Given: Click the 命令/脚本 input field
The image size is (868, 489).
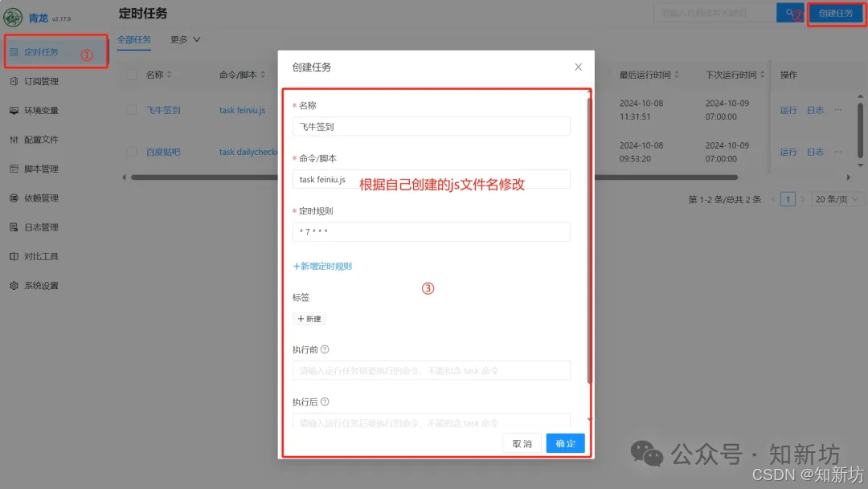Looking at the screenshot, I should pos(432,179).
